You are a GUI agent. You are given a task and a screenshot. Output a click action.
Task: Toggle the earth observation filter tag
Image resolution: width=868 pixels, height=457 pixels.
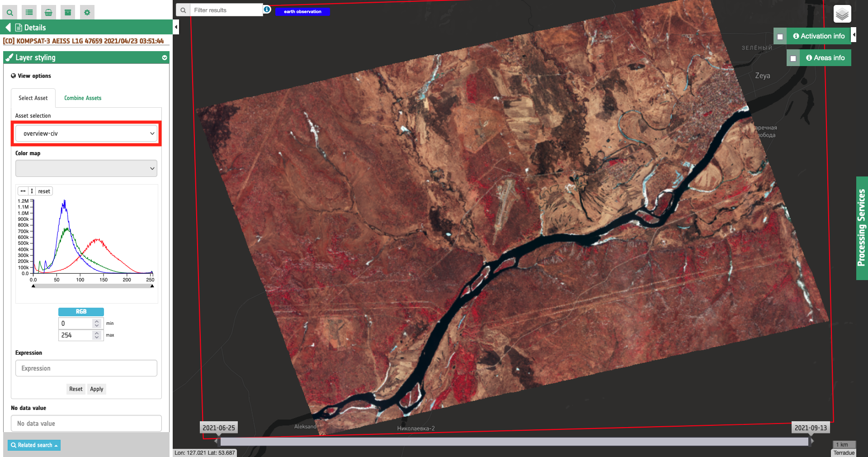(x=302, y=12)
